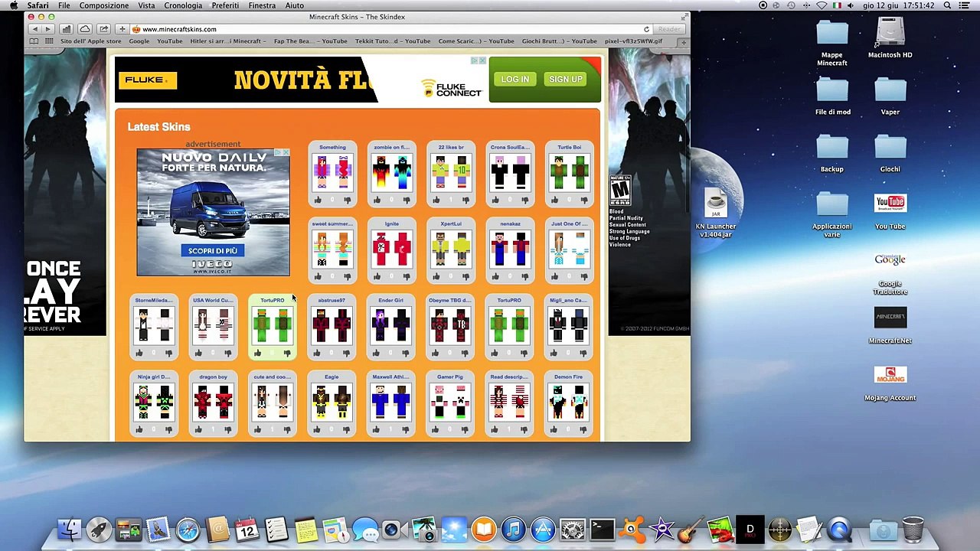The height and width of the screenshot is (551, 980).
Task: Open the Google bookmark in bookmarks bar
Action: (139, 41)
